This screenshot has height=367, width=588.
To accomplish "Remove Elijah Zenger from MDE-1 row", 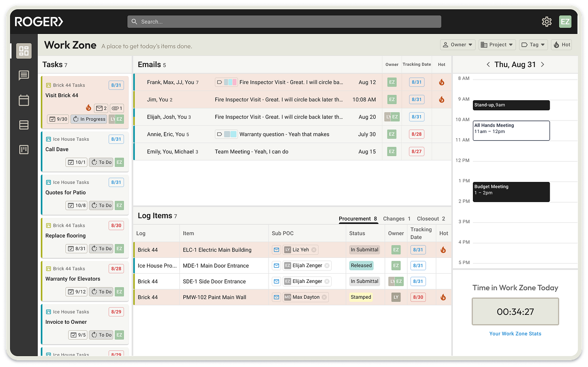I will [327, 266].
